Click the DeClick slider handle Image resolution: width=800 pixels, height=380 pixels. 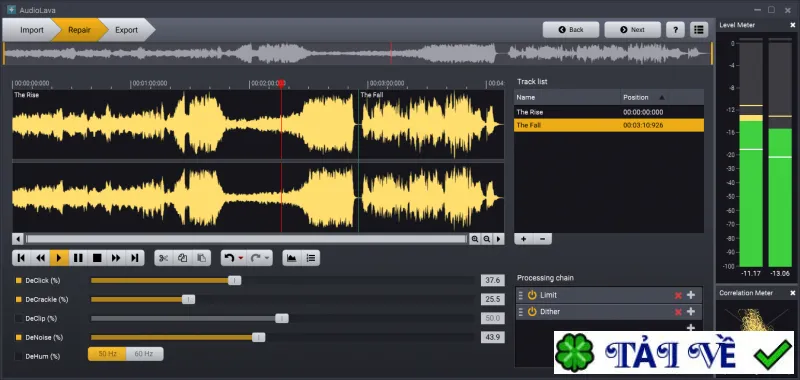(x=235, y=281)
